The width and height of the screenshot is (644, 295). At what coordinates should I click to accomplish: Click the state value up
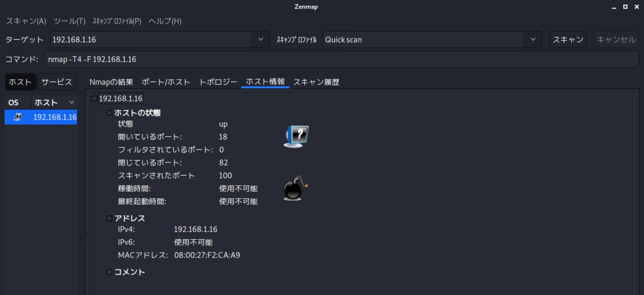[x=223, y=124]
